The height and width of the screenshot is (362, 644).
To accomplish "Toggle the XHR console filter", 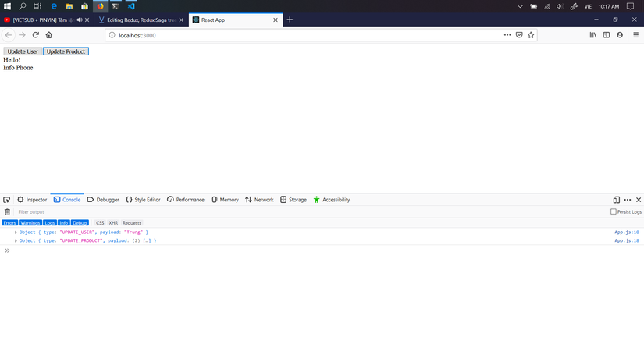I will click(x=113, y=223).
